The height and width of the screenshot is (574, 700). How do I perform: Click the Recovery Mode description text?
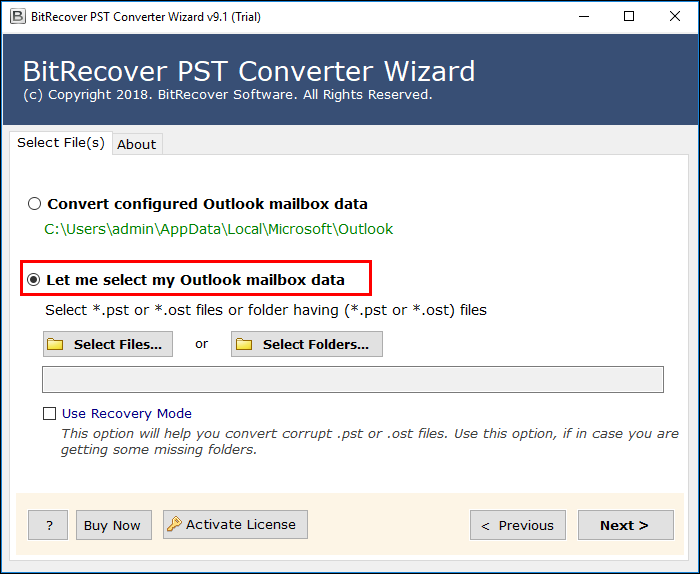tap(370, 441)
